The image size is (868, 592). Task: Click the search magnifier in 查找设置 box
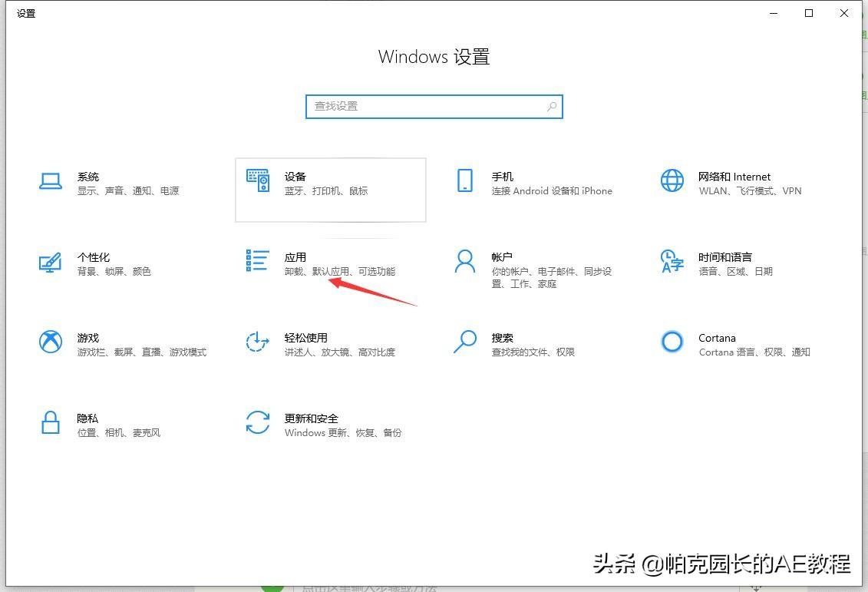[551, 106]
